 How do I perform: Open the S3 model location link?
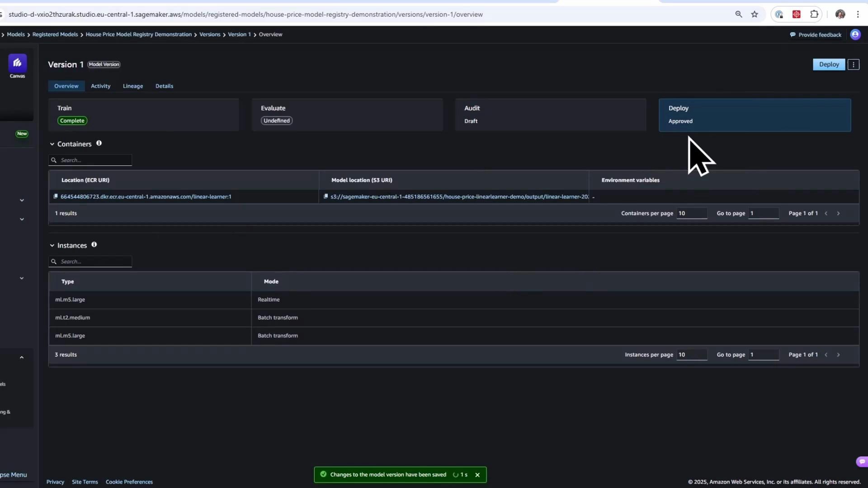point(459,197)
